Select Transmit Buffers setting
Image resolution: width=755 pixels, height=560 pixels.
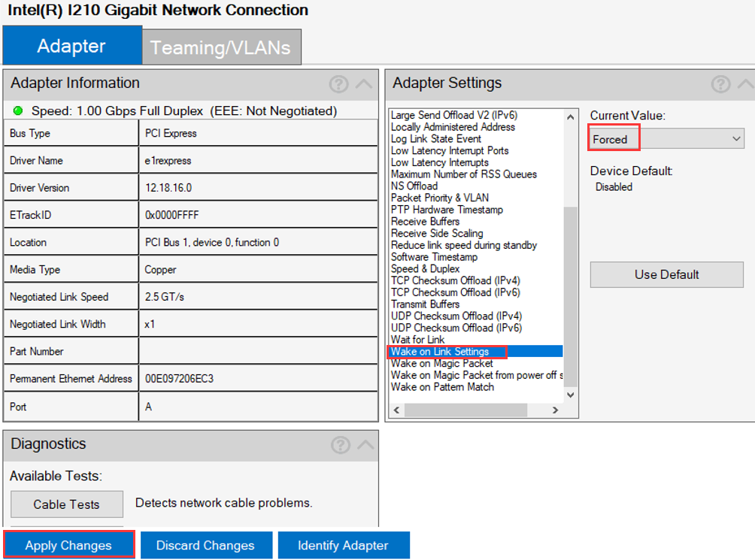[425, 304]
